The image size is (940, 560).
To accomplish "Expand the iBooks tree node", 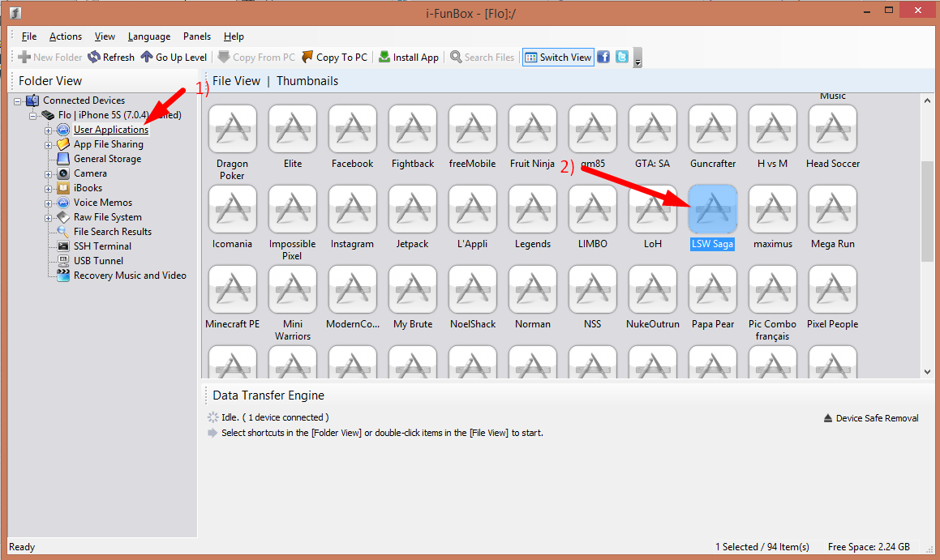I will pos(48,189).
